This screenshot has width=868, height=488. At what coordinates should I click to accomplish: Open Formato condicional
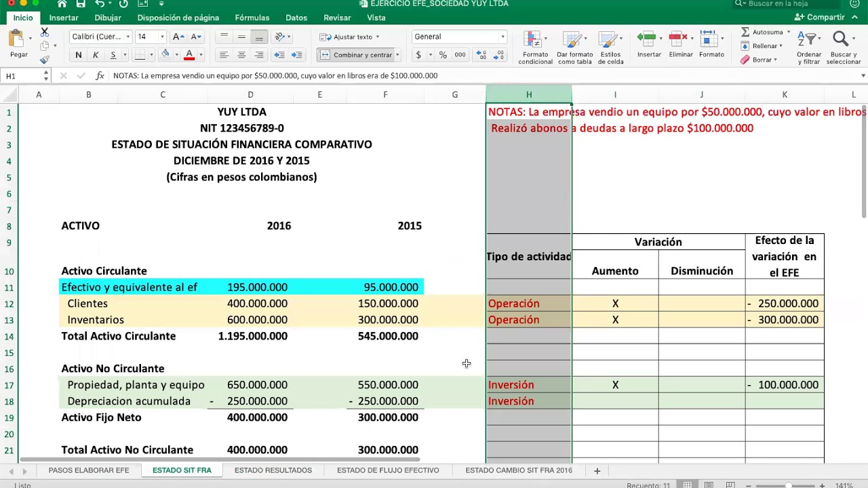535,47
